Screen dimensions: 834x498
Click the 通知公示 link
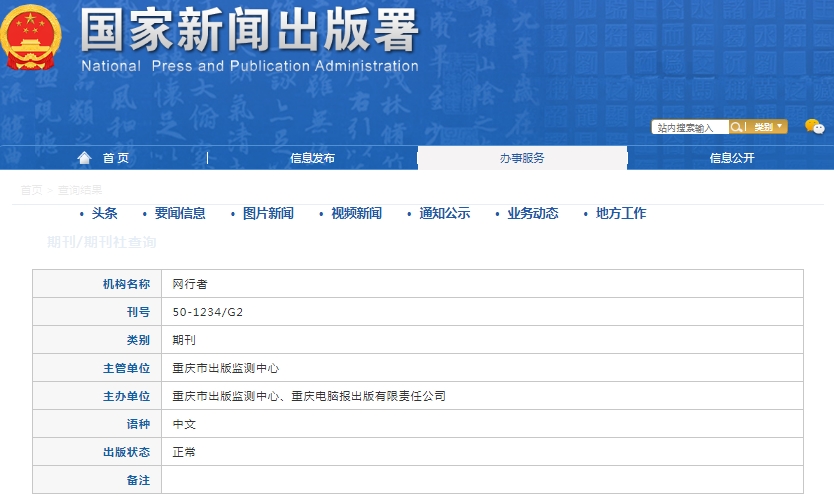tap(444, 213)
